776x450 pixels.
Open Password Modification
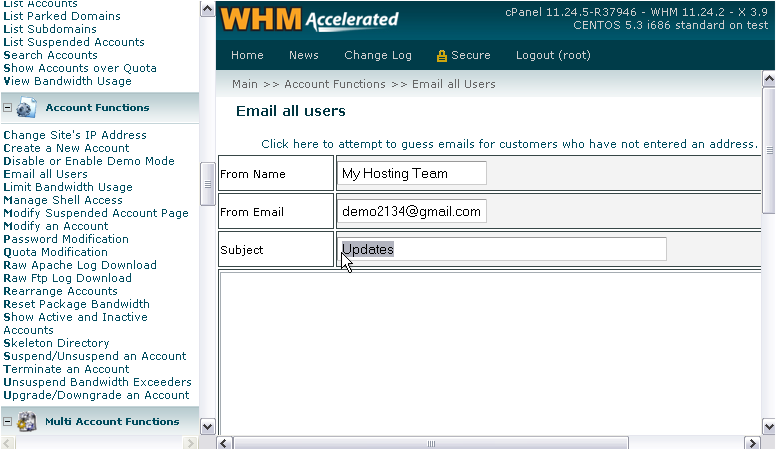point(66,239)
